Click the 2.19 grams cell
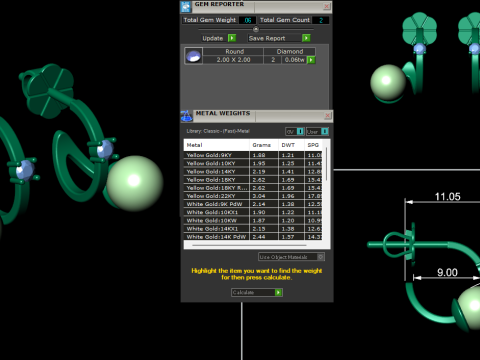The width and height of the screenshot is (480, 360). pyautogui.click(x=264, y=171)
